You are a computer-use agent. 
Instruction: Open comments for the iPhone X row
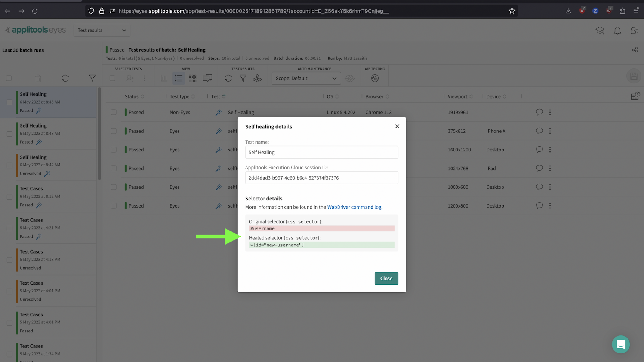[539, 131]
